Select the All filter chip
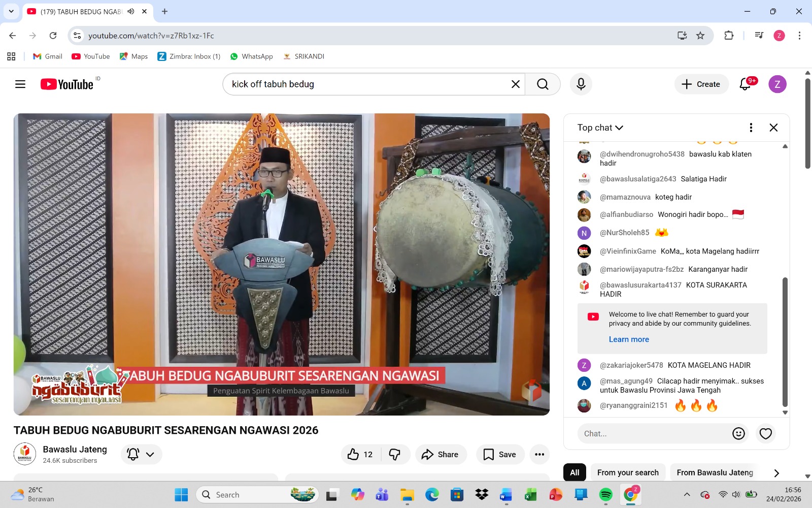 coord(574,472)
